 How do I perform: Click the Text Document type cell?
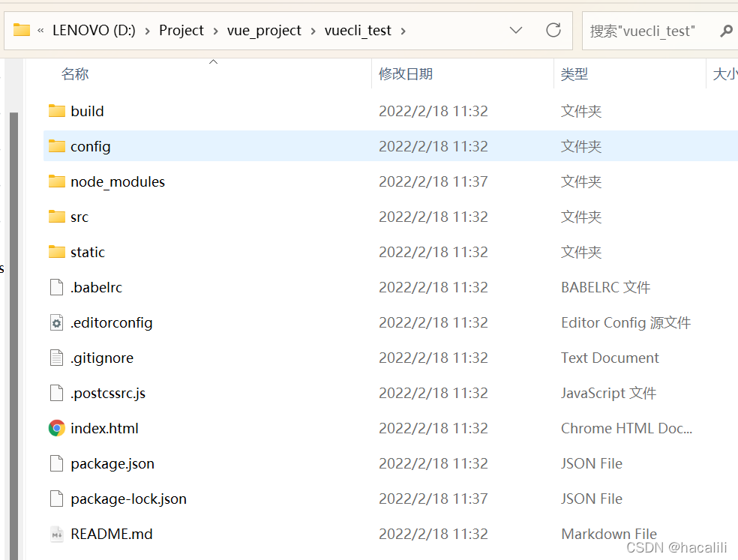point(610,358)
